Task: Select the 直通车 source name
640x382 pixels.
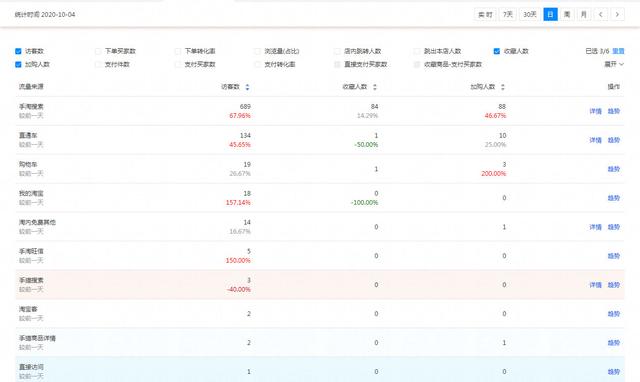Action: pos(28,135)
